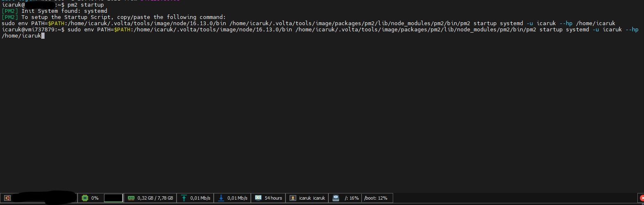
Task: Click the logged-in user icon
Action: [x=293, y=198]
